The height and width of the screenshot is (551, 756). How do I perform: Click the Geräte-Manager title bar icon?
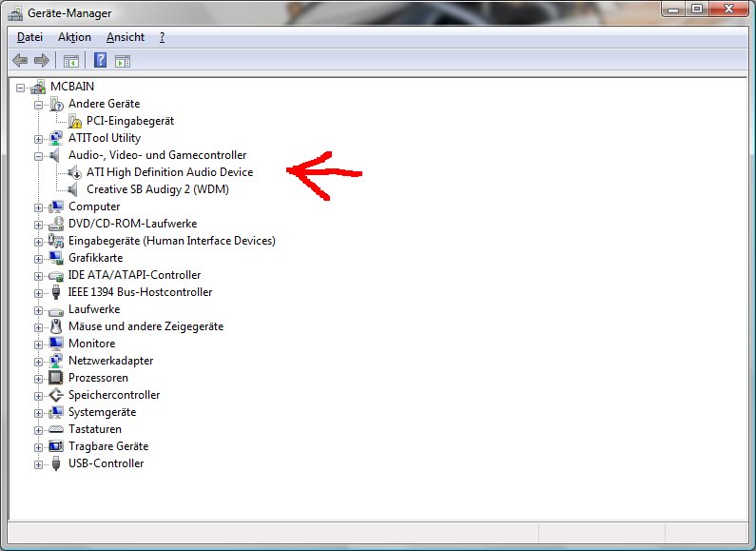(x=15, y=13)
